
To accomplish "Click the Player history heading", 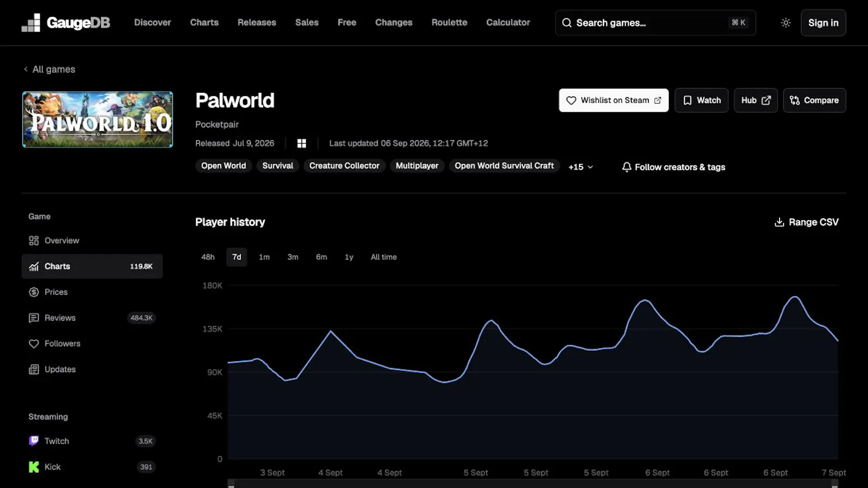I will [230, 222].
